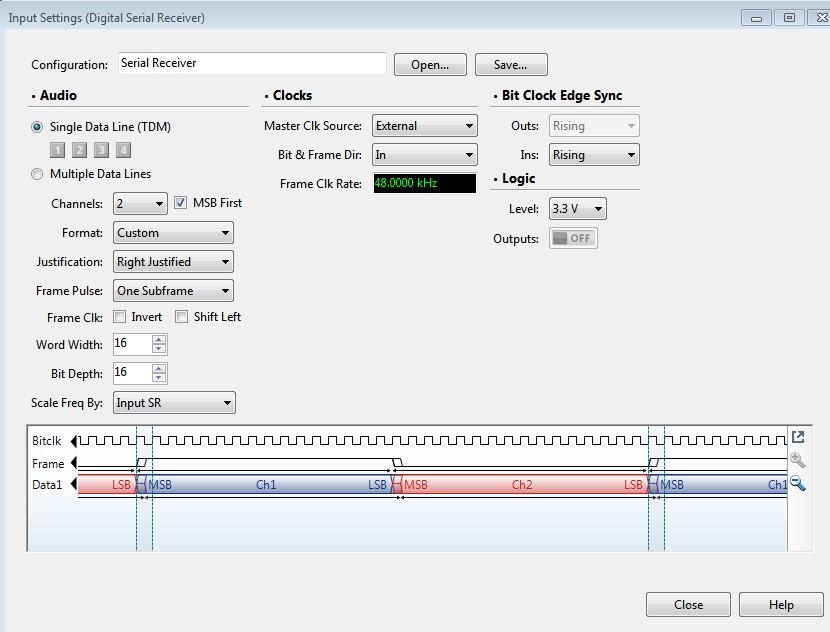Open the Logic Level dropdown

click(578, 209)
